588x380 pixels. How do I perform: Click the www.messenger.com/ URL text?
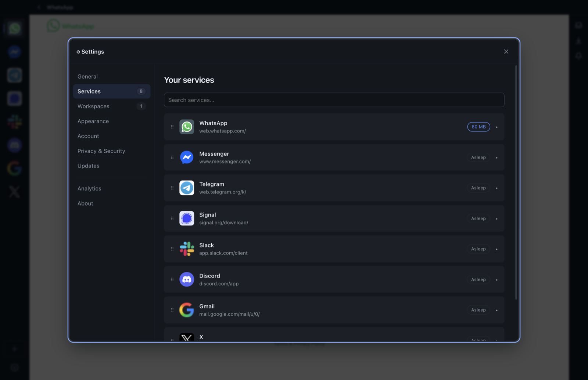[x=225, y=162]
